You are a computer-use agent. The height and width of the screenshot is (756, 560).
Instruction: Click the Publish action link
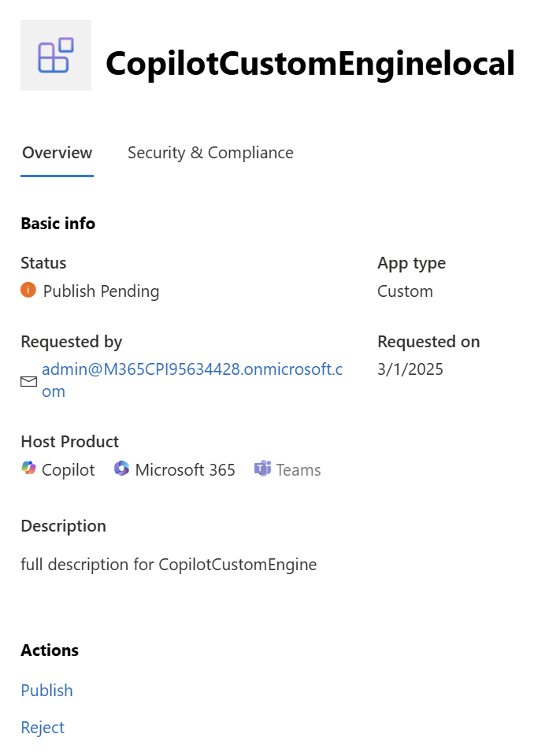pos(46,691)
